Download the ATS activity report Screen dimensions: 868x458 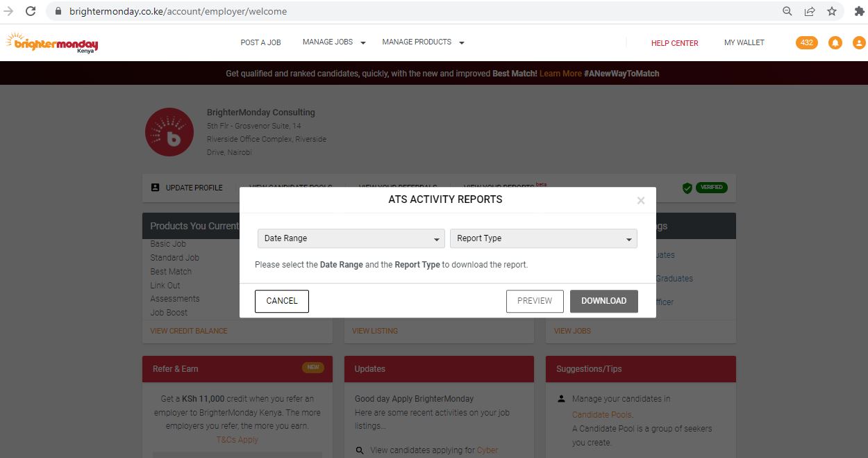click(x=604, y=301)
